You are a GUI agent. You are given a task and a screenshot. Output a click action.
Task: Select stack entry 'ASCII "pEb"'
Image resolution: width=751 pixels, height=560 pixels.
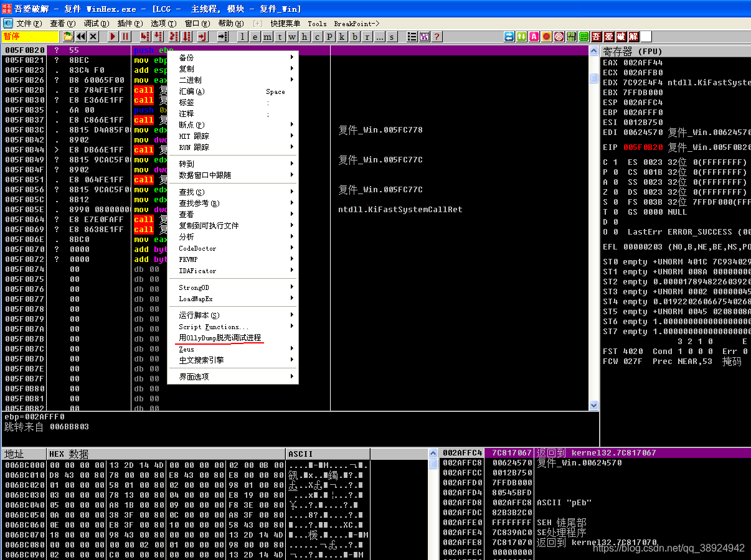564,503
